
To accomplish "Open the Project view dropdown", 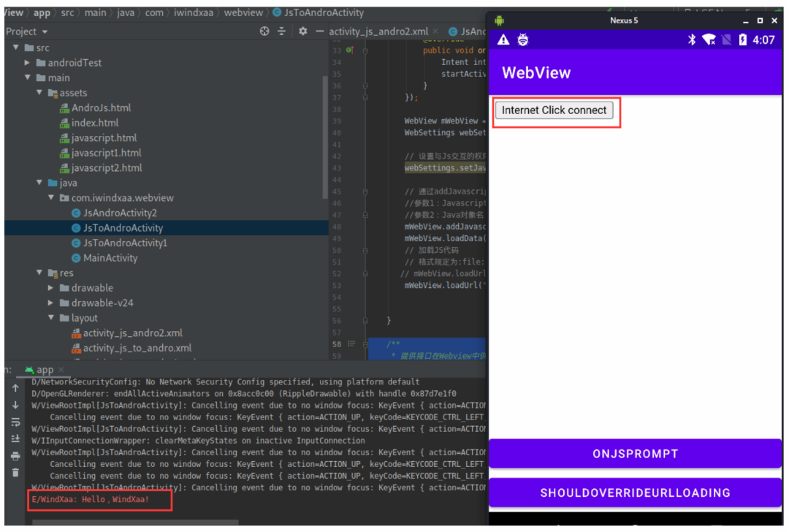I will click(27, 31).
